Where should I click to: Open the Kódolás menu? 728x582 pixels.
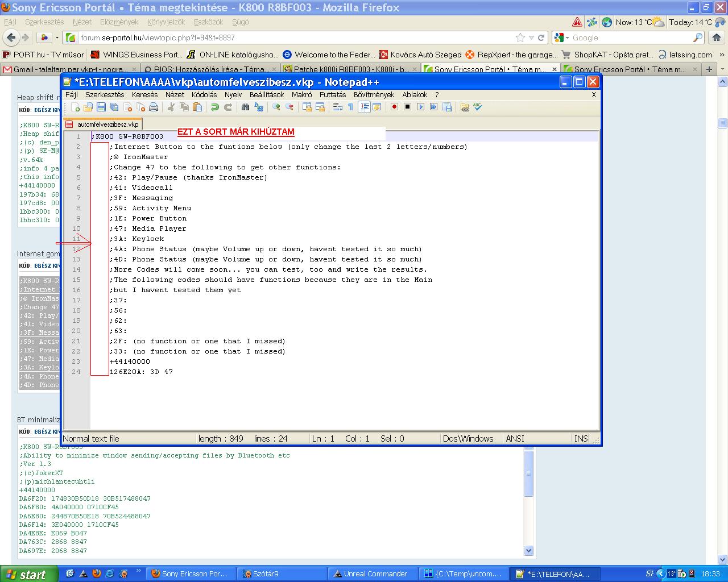(204, 95)
